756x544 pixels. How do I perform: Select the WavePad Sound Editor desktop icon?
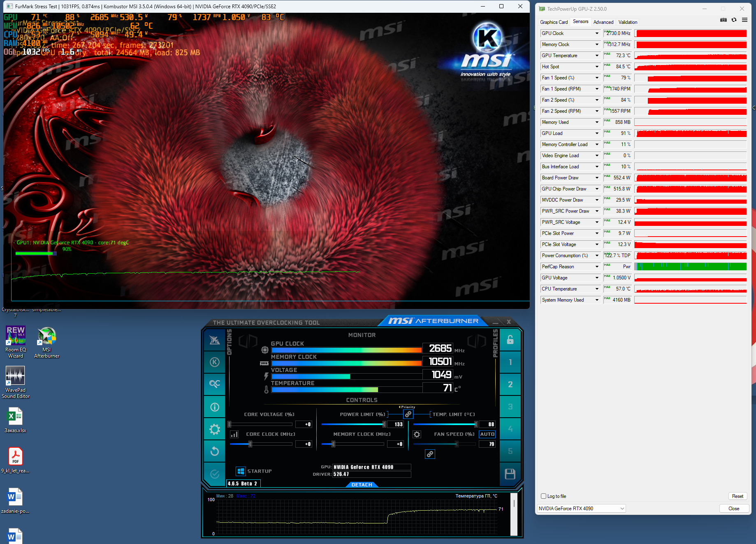coord(16,382)
